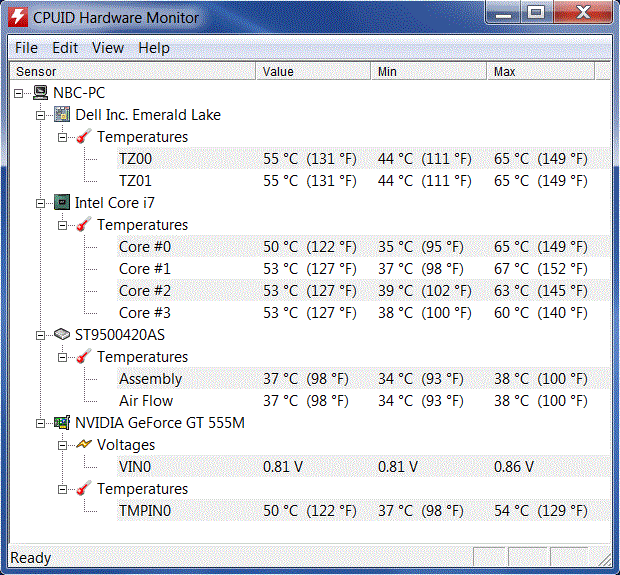Collapse the NVIDIA GeForce GT 555M node
The width and height of the screenshot is (620, 575).
point(40,424)
